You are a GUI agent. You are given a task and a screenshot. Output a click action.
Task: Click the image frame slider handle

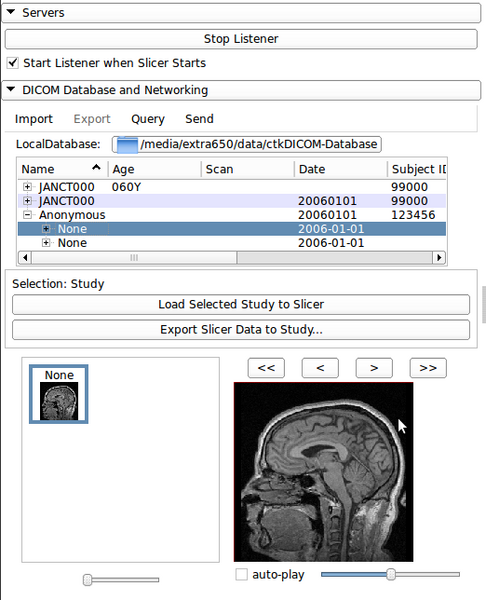tap(391, 574)
